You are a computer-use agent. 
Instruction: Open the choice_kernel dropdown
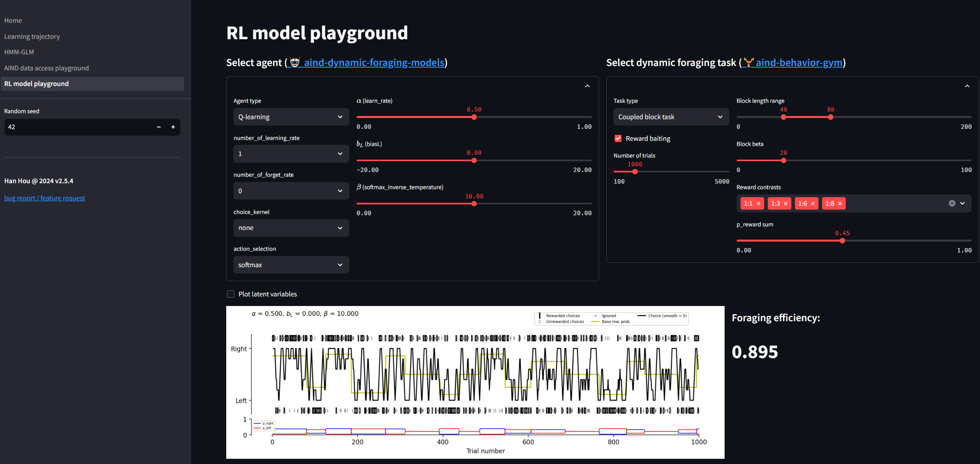[291, 228]
